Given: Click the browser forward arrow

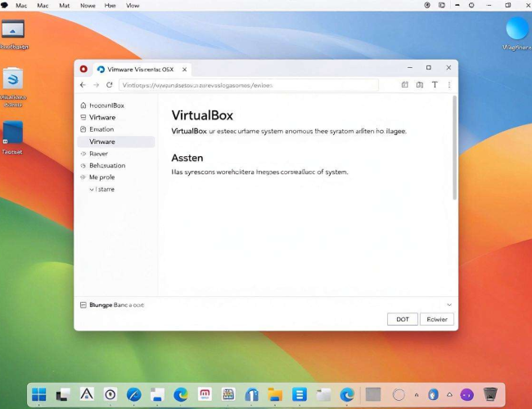Looking at the screenshot, I should click(96, 85).
